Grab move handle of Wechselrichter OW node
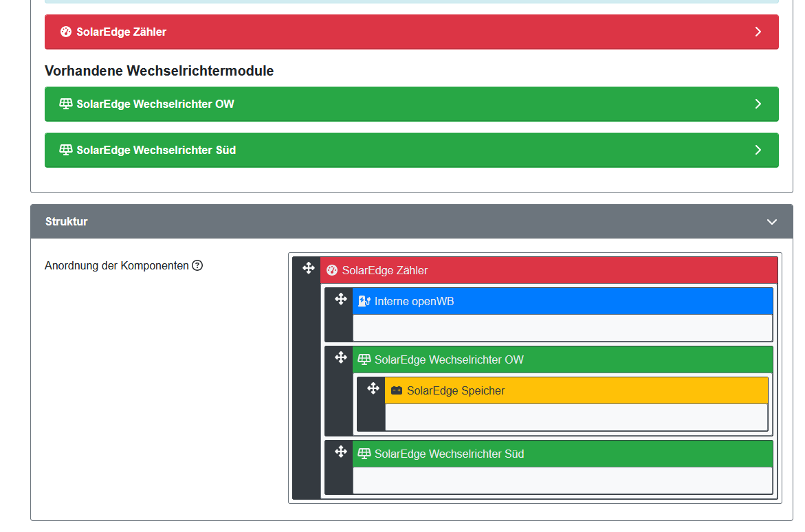 [340, 357]
